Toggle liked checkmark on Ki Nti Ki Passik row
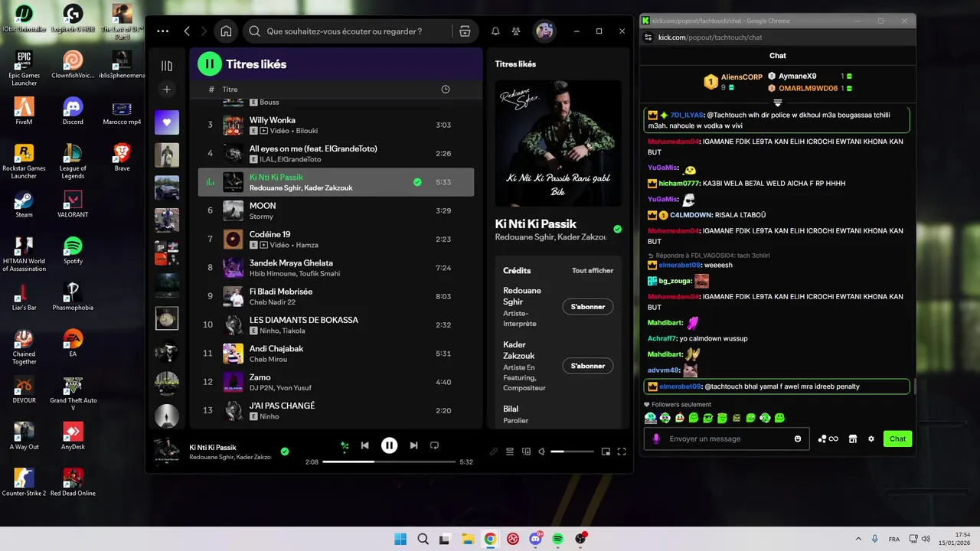This screenshot has width=980, height=551. point(417,182)
